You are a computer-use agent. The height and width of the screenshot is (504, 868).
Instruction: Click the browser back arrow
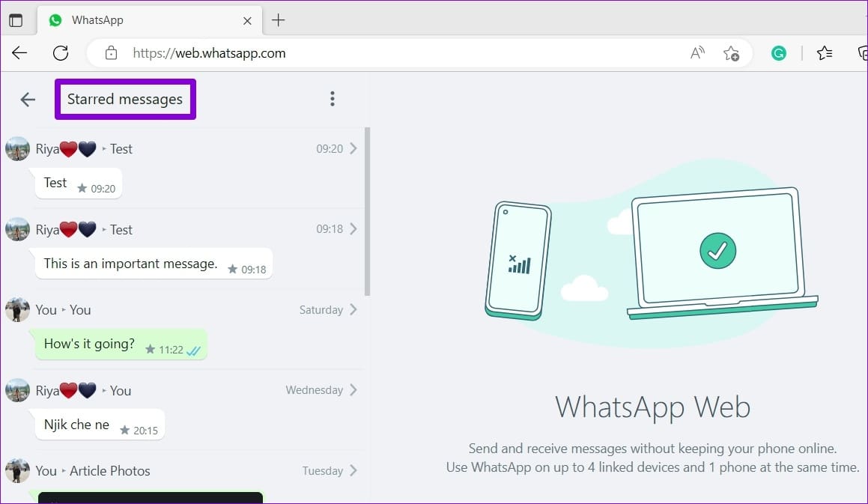(19, 53)
